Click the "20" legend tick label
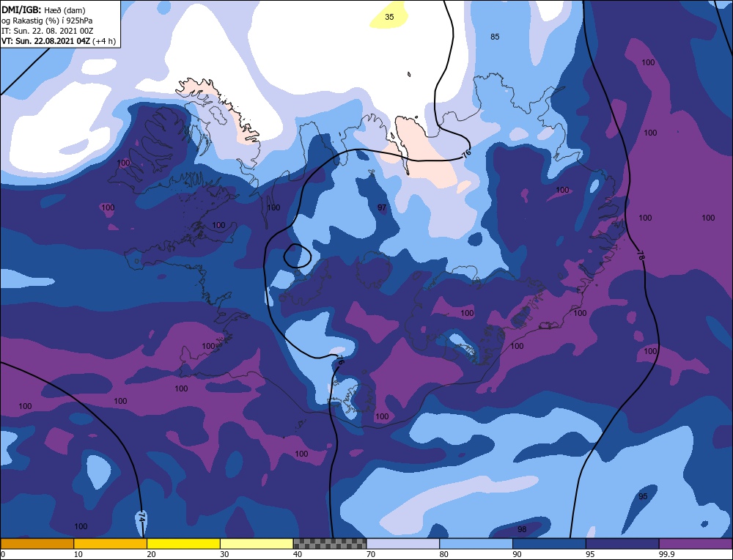The height and width of the screenshot is (560, 733). pyautogui.click(x=152, y=554)
